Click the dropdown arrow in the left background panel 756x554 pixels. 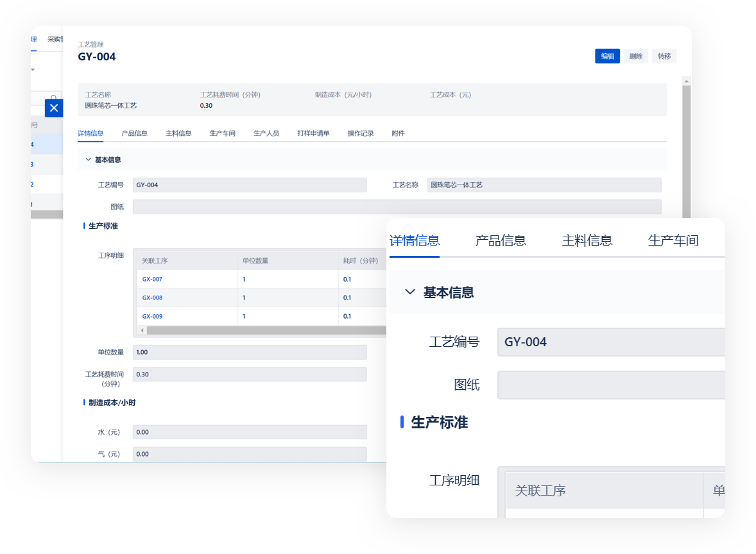click(33, 70)
